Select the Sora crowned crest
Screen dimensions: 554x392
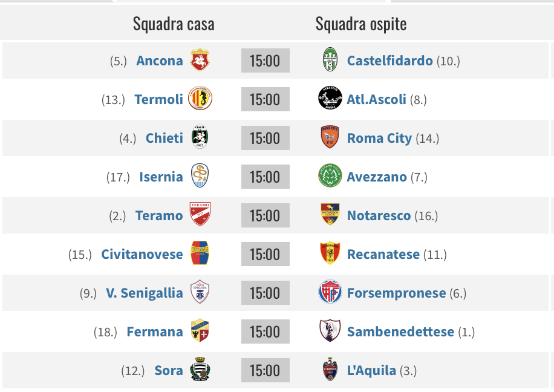(x=200, y=370)
